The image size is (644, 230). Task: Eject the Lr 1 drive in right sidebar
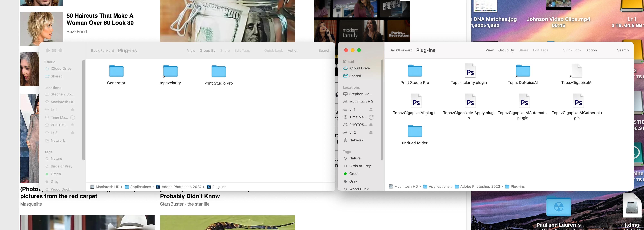371,109
